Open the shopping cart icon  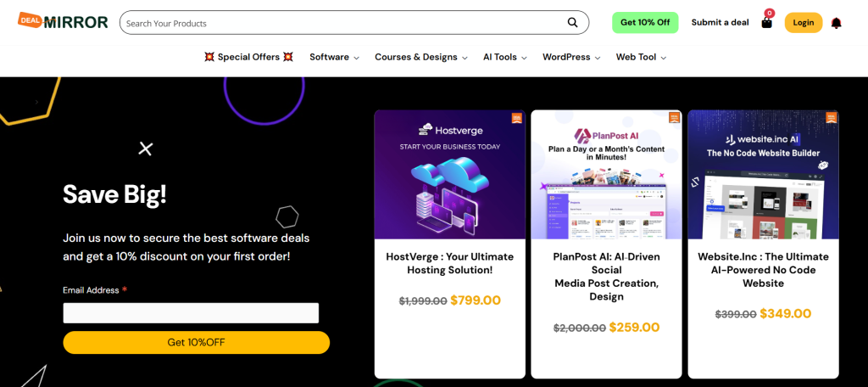tap(767, 22)
